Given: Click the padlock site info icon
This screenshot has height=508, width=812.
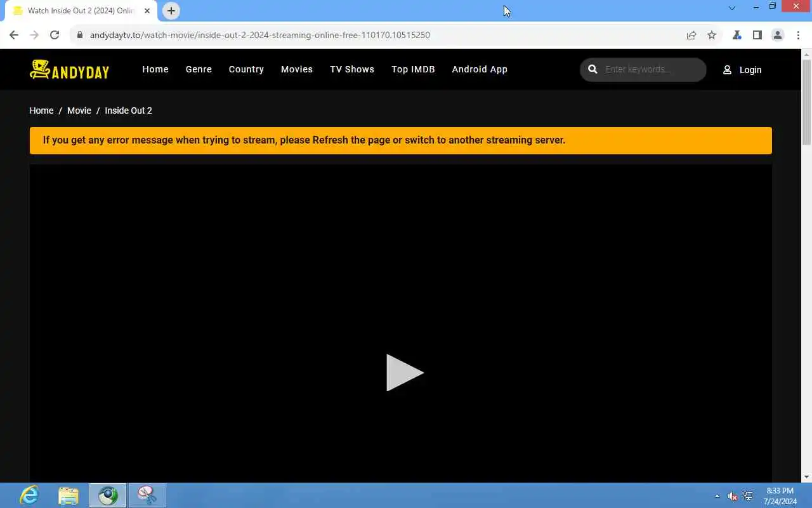Looking at the screenshot, I should click(80, 35).
